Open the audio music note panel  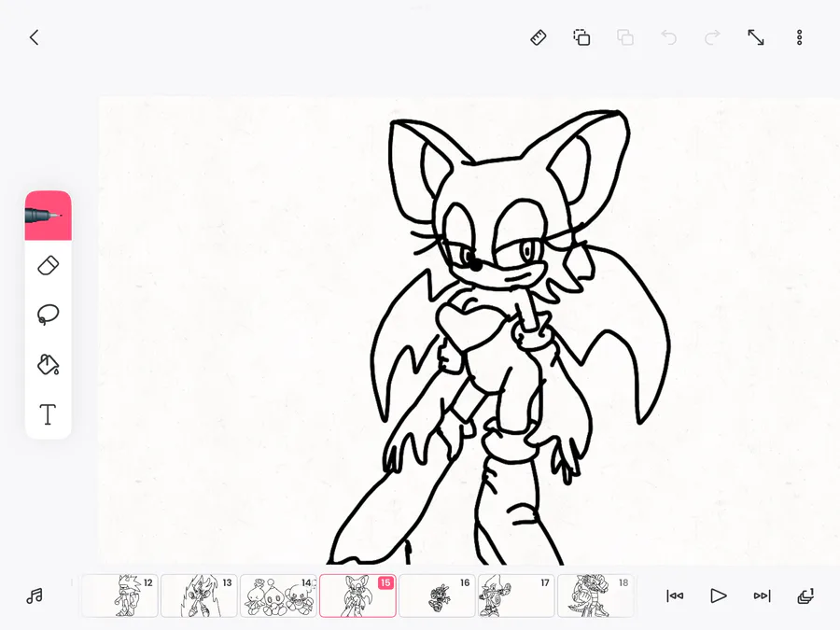[x=35, y=595]
